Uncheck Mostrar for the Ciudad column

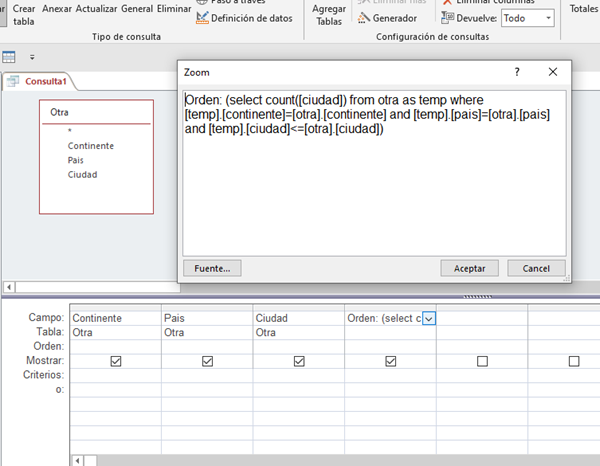(299, 361)
